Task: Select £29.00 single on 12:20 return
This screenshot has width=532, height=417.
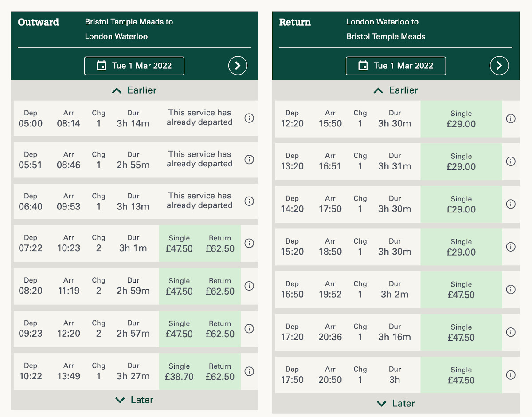Action: tap(461, 119)
